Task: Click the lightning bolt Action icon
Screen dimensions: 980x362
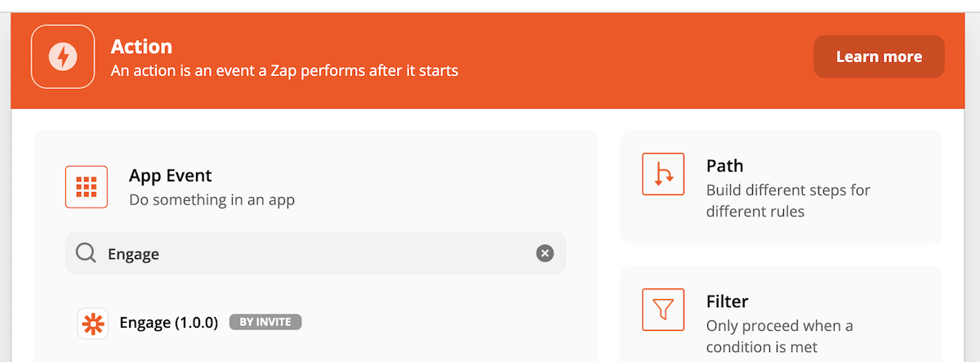Action: click(x=63, y=56)
